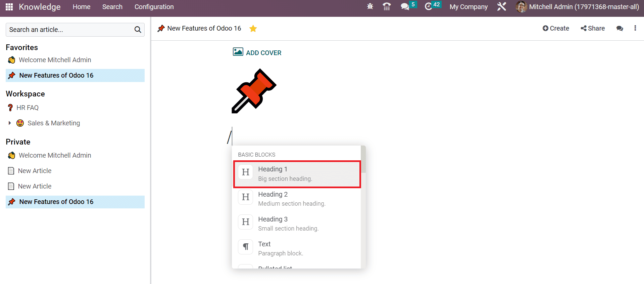Viewport: 644px width, 284px height.
Task: Click the Heading 1 H icon
Action: 246,172
